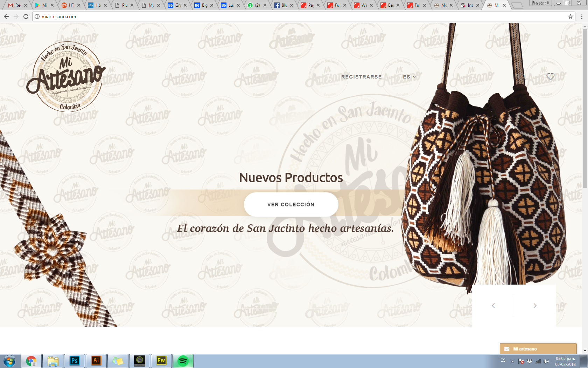Open the wishlist heart icon
The image size is (588, 368).
551,76
